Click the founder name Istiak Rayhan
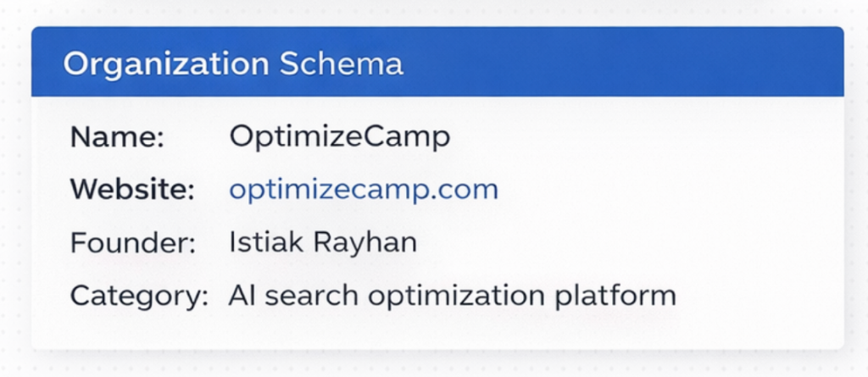This screenshot has height=377, width=868. 322,242
